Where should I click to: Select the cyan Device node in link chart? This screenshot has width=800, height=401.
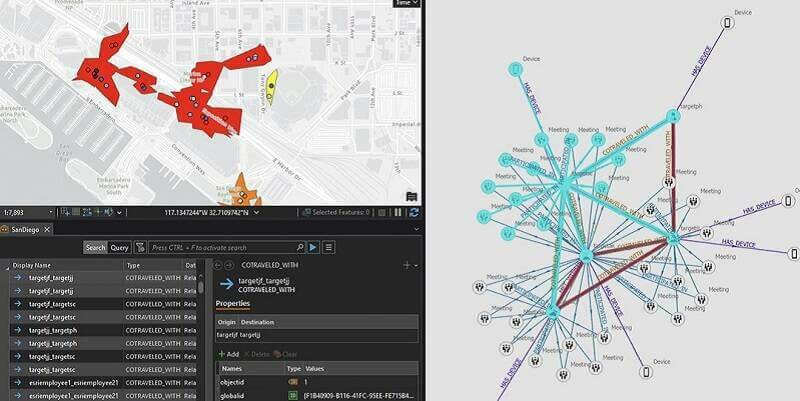click(x=516, y=69)
